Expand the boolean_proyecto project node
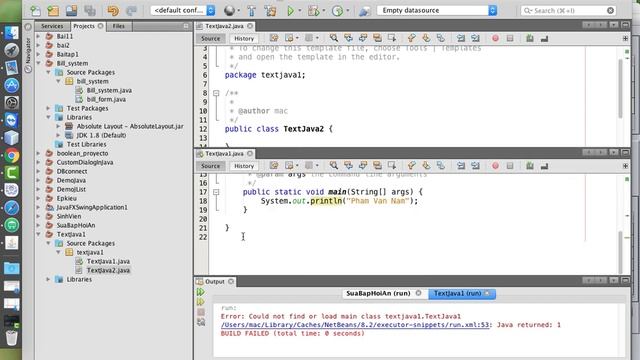Image resolution: width=640 pixels, height=360 pixels. point(39,153)
